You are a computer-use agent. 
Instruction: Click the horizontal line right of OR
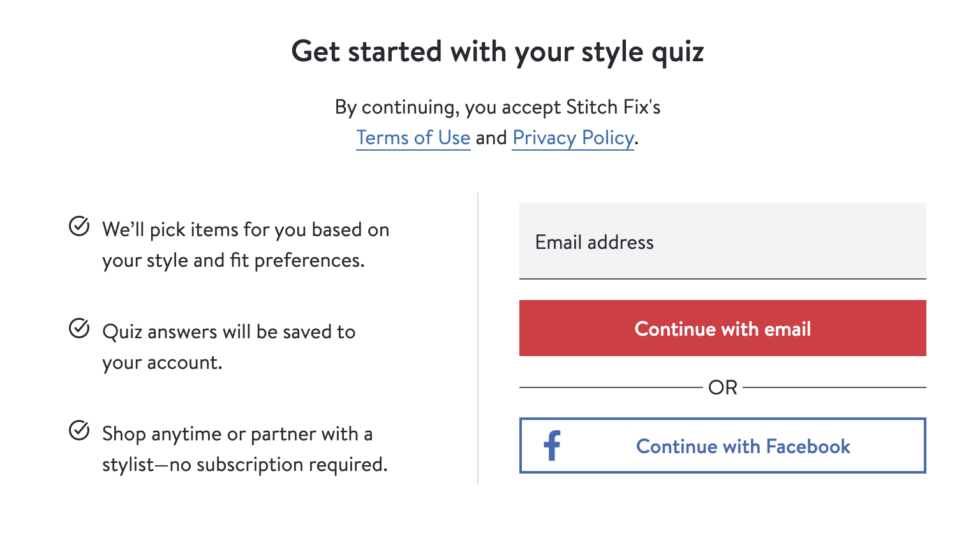point(835,387)
